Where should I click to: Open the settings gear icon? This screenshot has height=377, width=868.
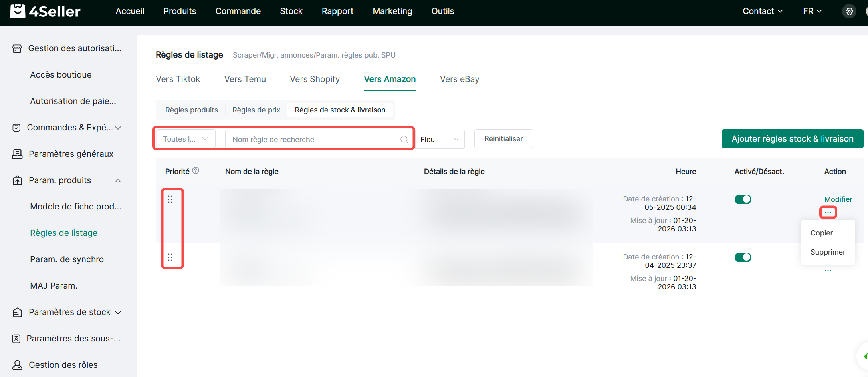click(849, 11)
